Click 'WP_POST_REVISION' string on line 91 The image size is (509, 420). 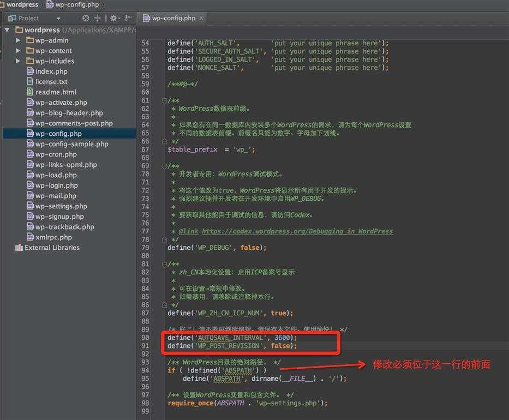coord(229,346)
